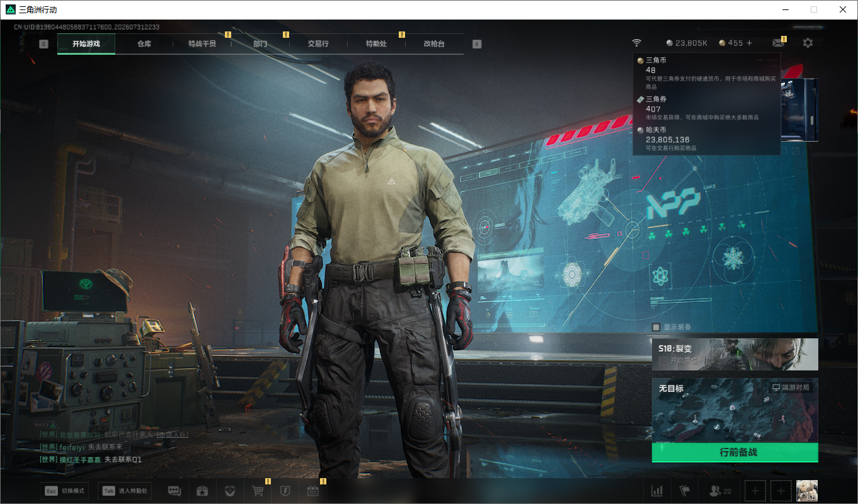Click the green 行前备战 button
858x504 pixels.
pyautogui.click(x=735, y=452)
